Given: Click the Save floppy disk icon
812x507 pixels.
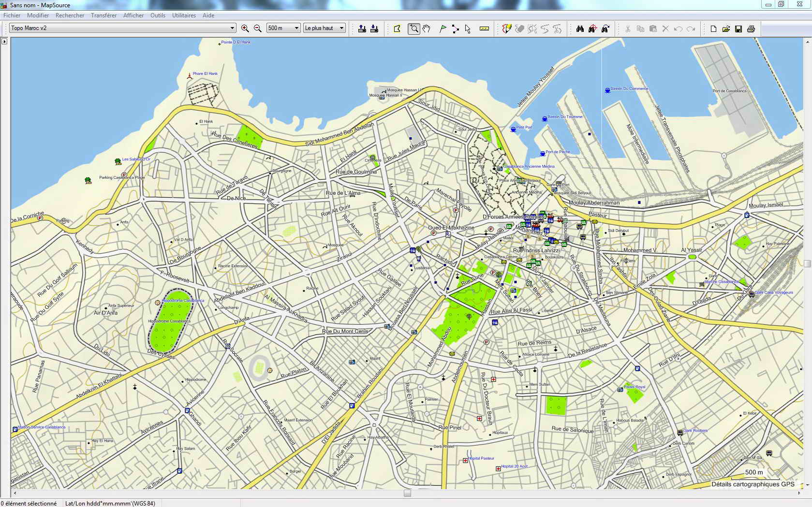Looking at the screenshot, I should pyautogui.click(x=738, y=29).
